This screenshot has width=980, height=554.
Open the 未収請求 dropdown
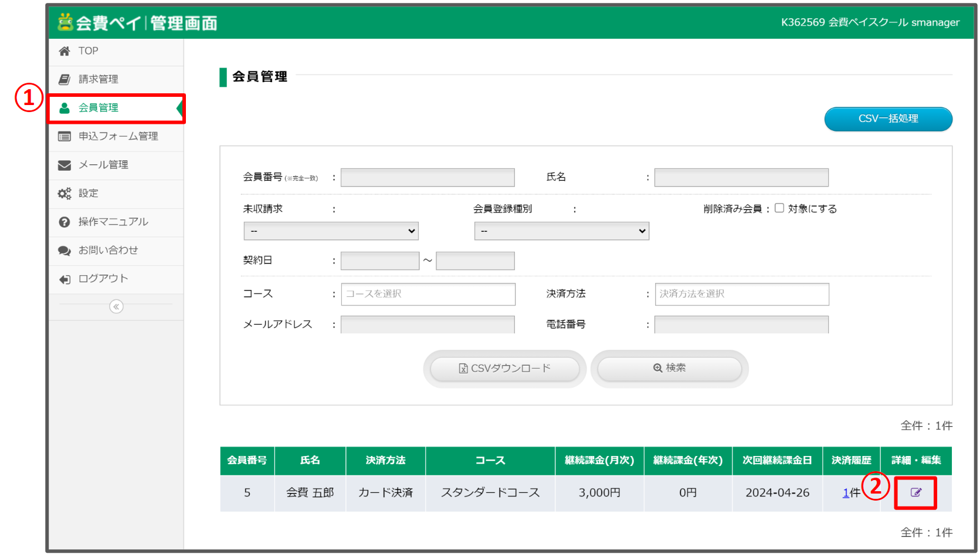331,231
